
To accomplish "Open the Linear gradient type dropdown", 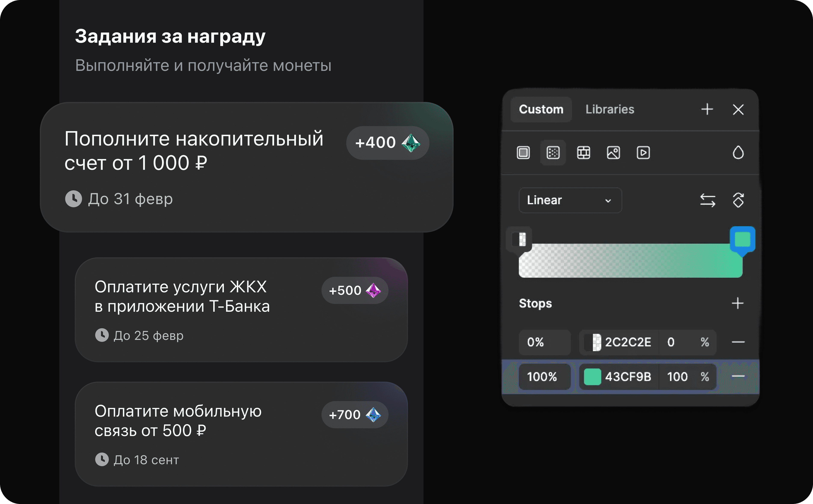I will point(570,200).
